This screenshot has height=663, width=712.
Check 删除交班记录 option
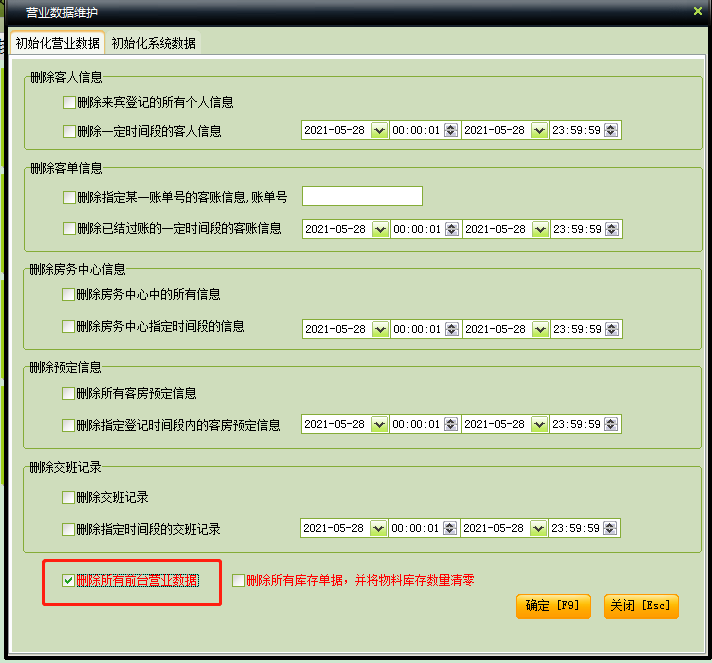(x=69, y=497)
